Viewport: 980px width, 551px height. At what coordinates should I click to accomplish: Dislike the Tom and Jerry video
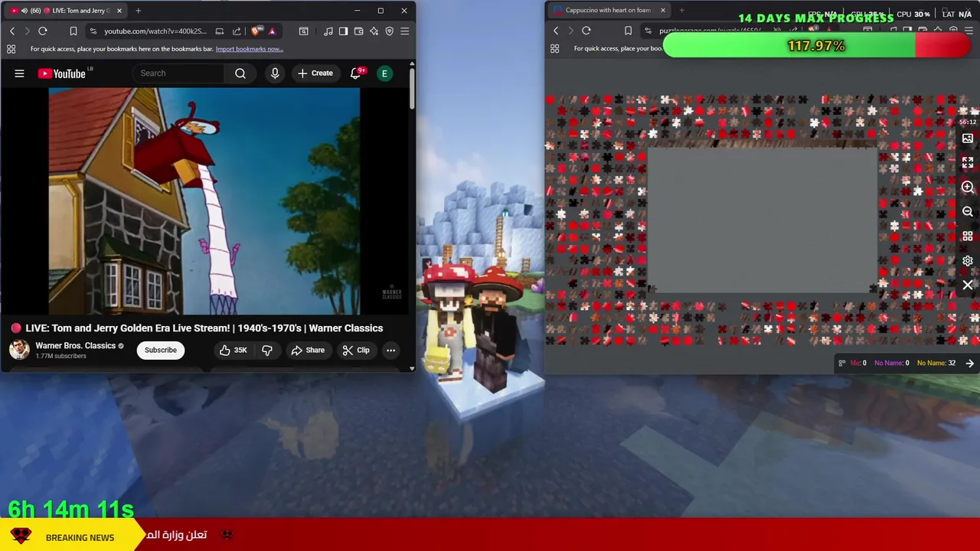tap(267, 350)
